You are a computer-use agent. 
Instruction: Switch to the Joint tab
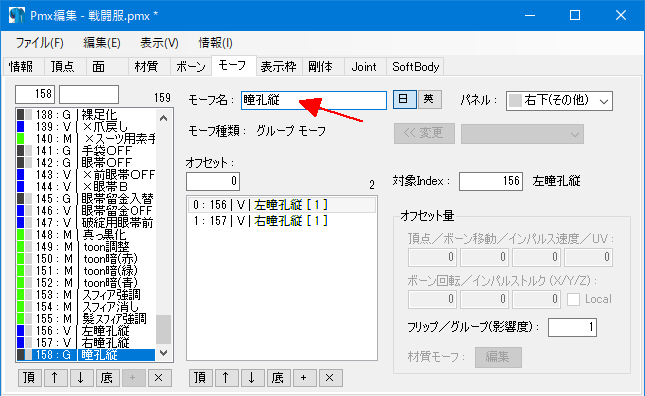tap(364, 67)
